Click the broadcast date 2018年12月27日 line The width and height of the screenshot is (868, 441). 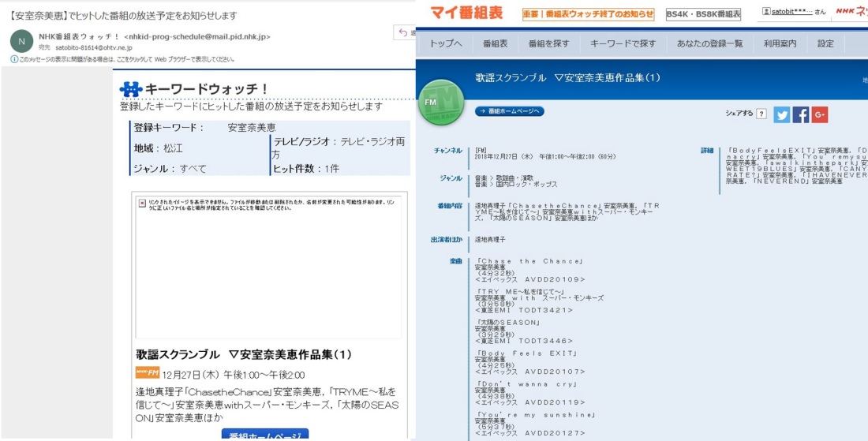tap(545, 156)
